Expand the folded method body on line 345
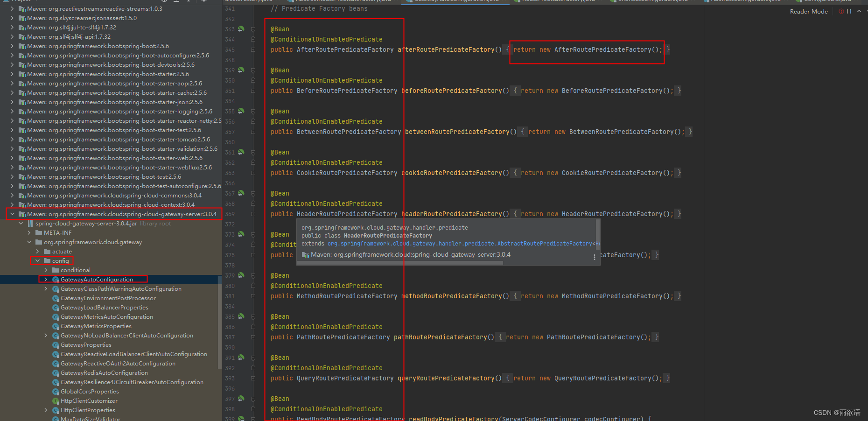 (x=253, y=49)
